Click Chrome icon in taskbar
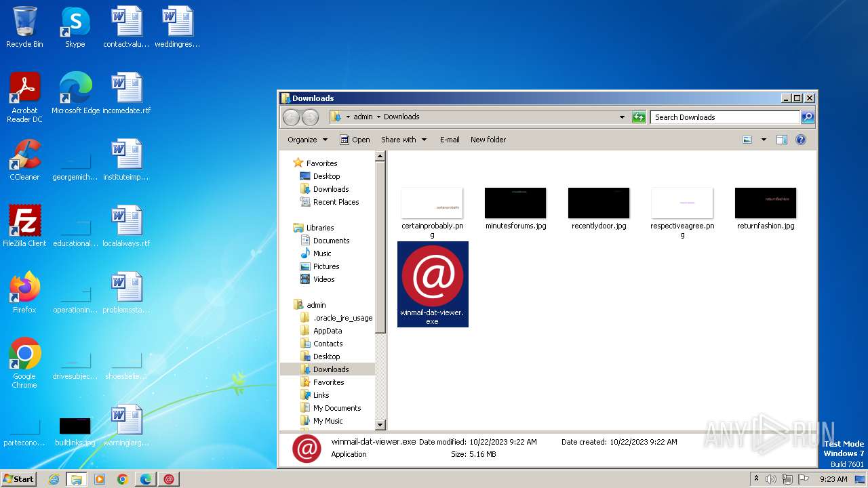This screenshot has height=488, width=868. coord(123,479)
